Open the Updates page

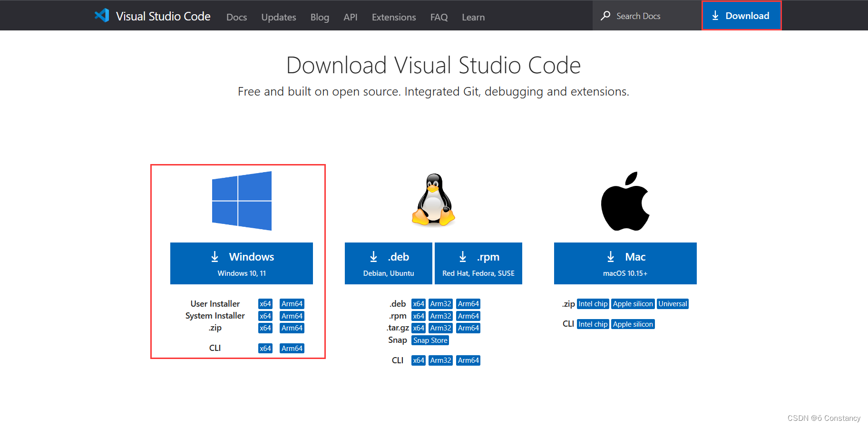pos(279,17)
